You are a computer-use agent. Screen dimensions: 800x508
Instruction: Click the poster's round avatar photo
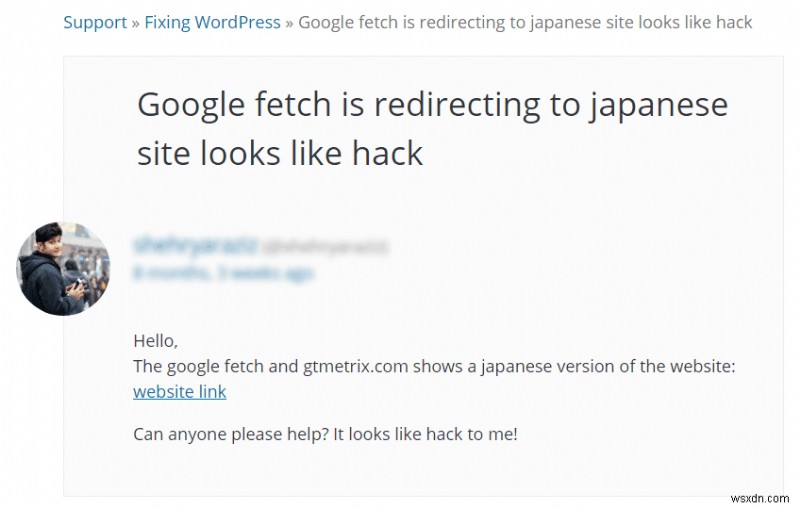pyautogui.click(x=64, y=269)
